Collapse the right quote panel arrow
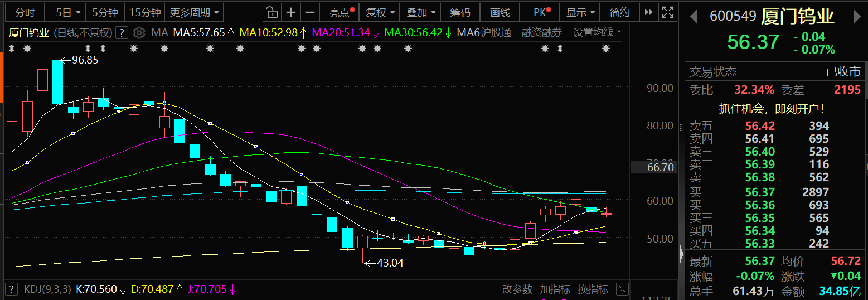The image size is (868, 300). pyautogui.click(x=681, y=254)
